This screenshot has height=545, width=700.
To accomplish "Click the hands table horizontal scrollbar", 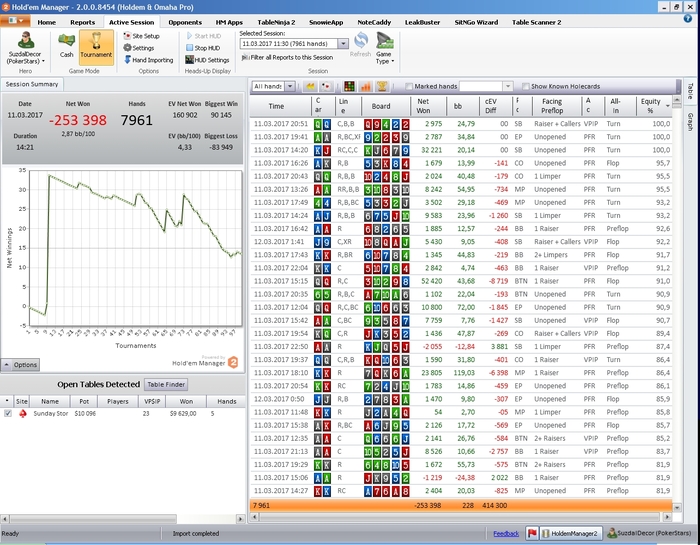I will (x=459, y=517).
